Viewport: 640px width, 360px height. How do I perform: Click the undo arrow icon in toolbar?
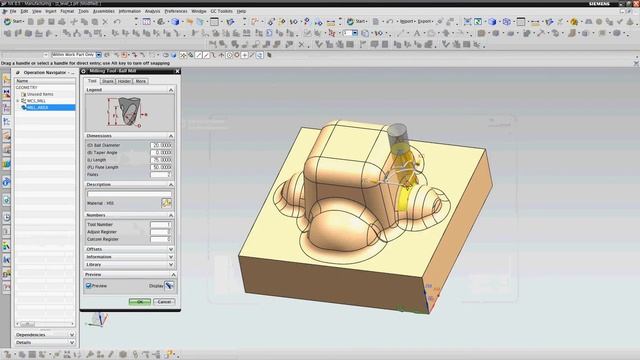click(117, 22)
